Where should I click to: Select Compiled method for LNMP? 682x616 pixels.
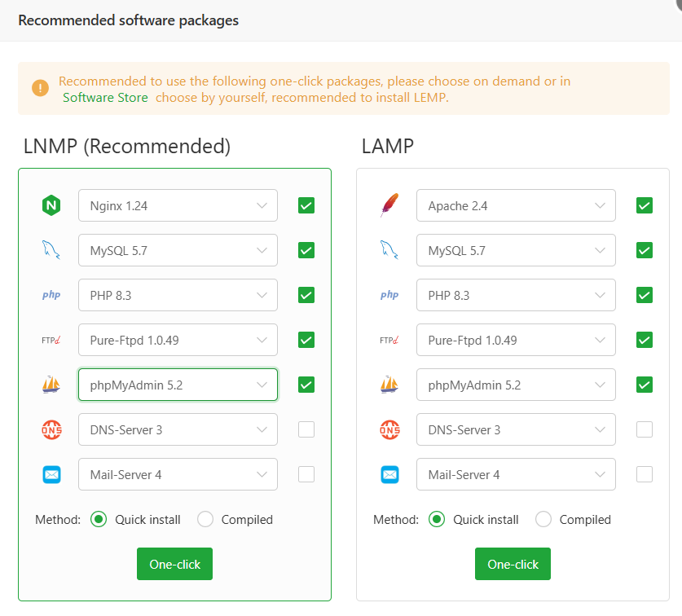(205, 519)
